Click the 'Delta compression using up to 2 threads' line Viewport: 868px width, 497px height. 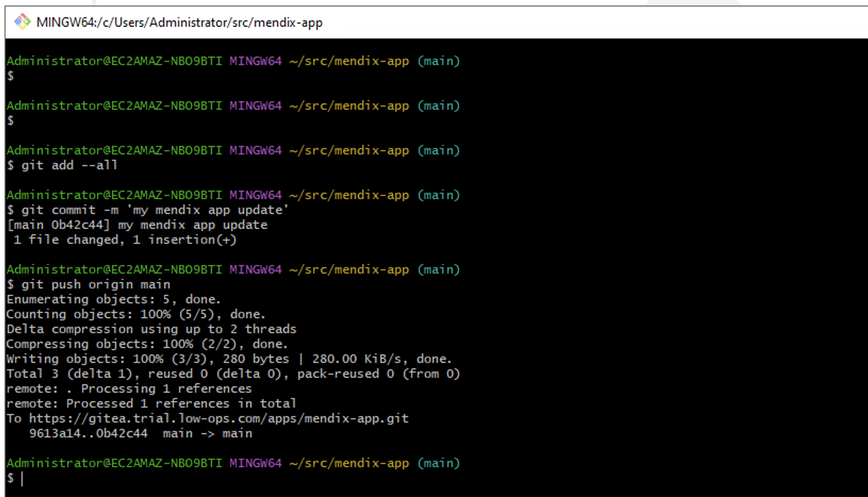(151, 329)
